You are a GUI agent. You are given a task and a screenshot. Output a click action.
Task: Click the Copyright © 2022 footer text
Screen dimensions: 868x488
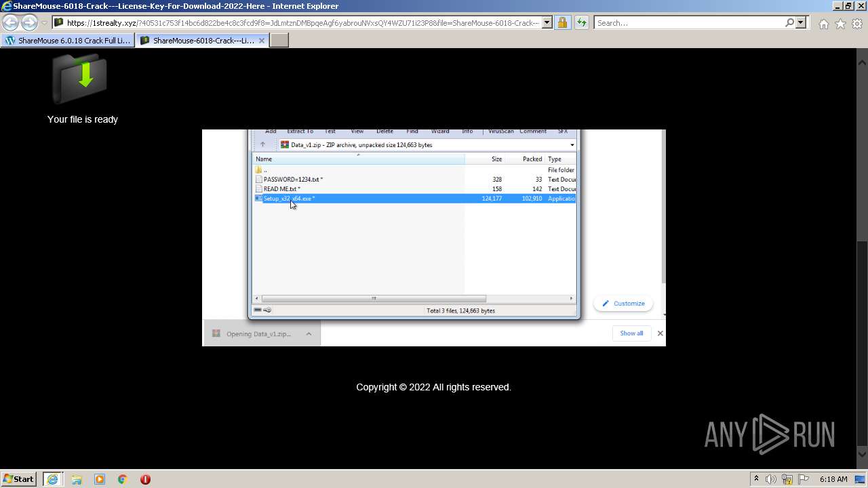[433, 387]
